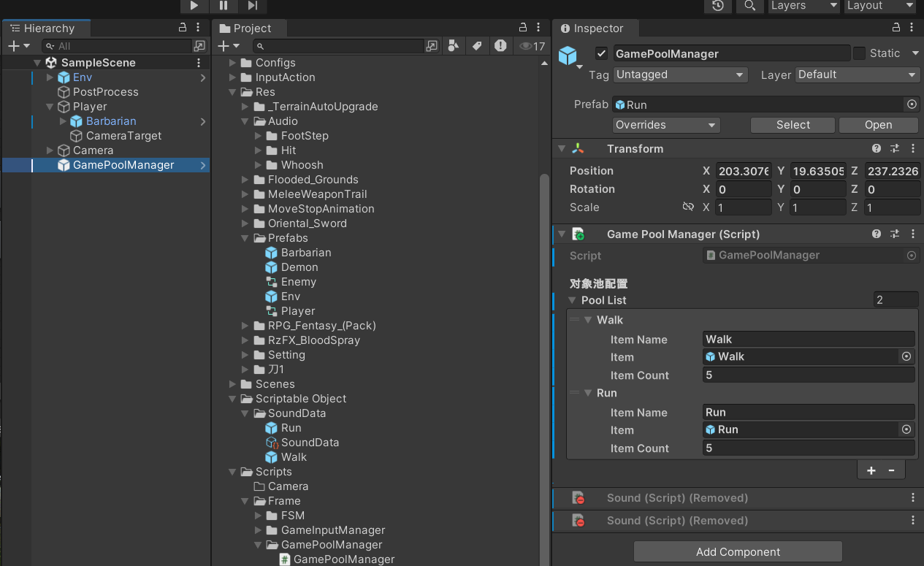Toggle the Project panel lock
Screen dimensions: 924x566
tap(523, 28)
